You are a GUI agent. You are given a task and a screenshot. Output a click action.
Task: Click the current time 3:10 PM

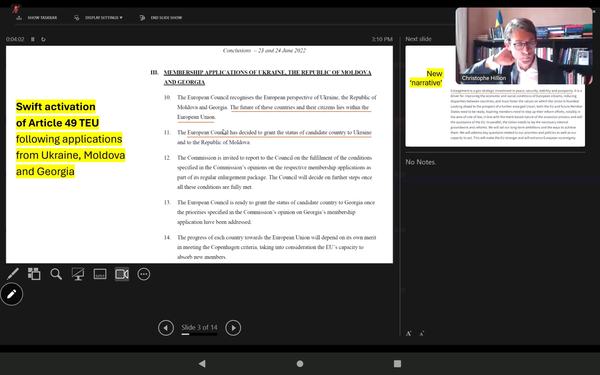pos(382,39)
